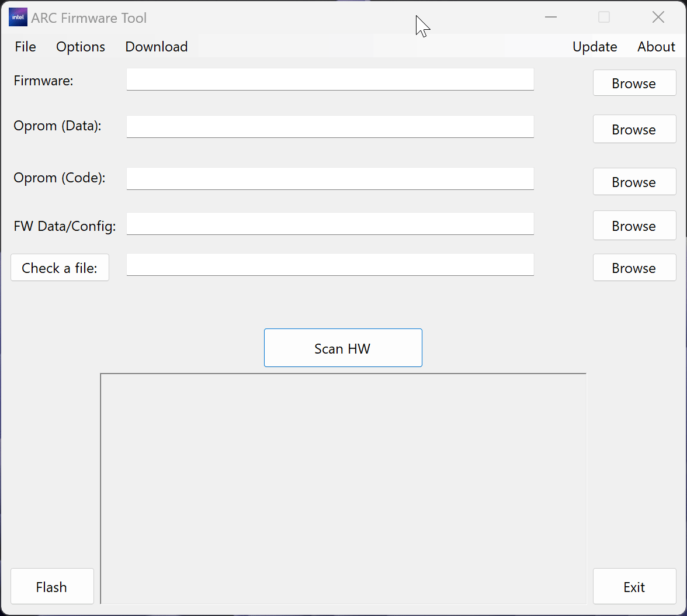The image size is (687, 616).
Task: Focus the Firmware path input field
Action: (x=330, y=79)
